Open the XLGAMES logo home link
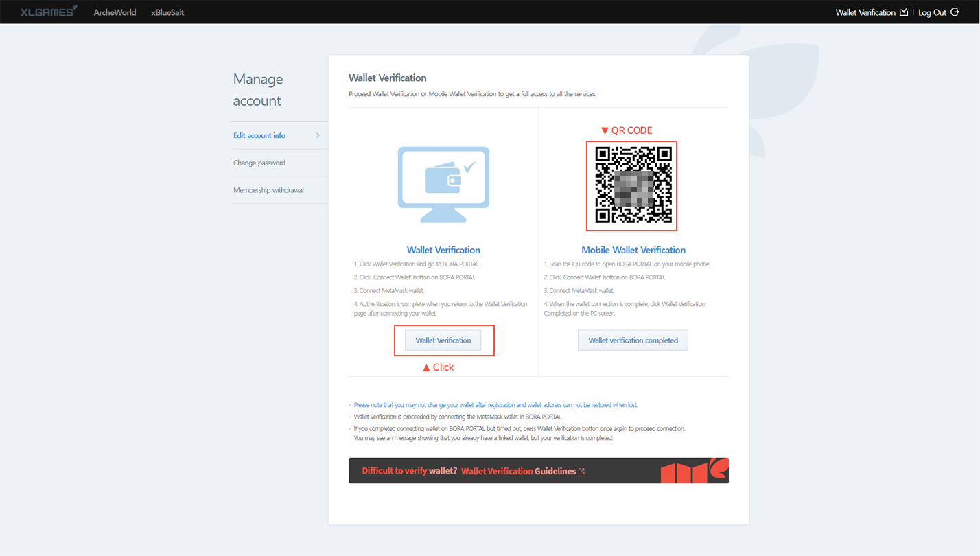980x556 pixels. [49, 11]
